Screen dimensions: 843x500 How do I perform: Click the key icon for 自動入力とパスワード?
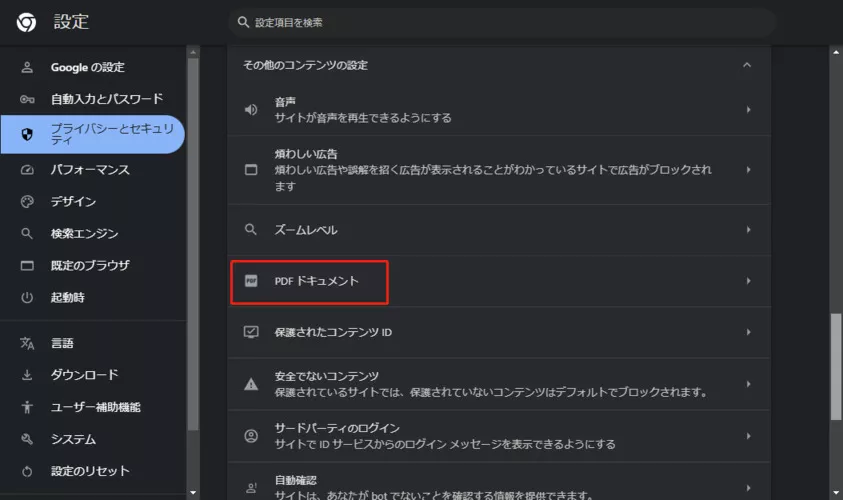27,99
